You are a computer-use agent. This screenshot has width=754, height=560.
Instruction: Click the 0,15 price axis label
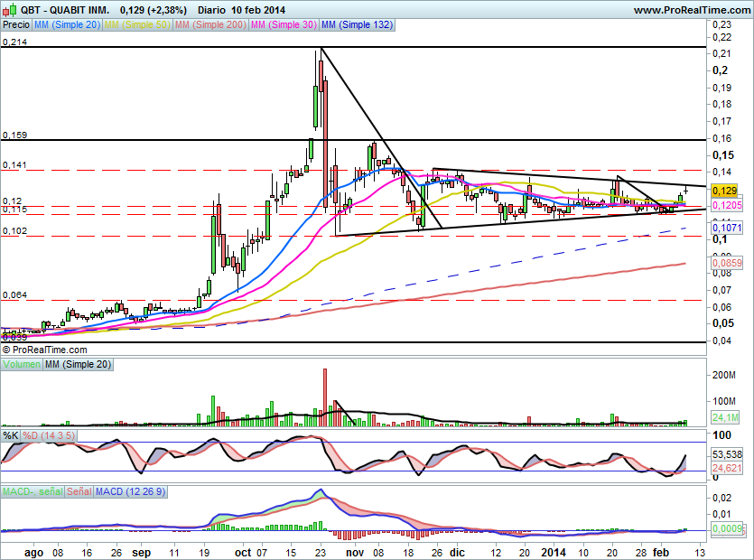click(x=723, y=155)
